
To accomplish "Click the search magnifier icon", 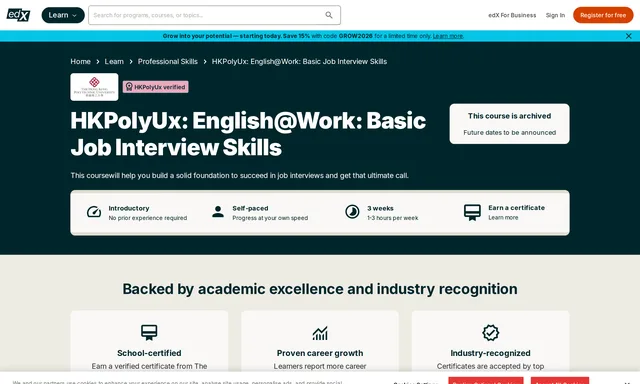I will click(329, 15).
